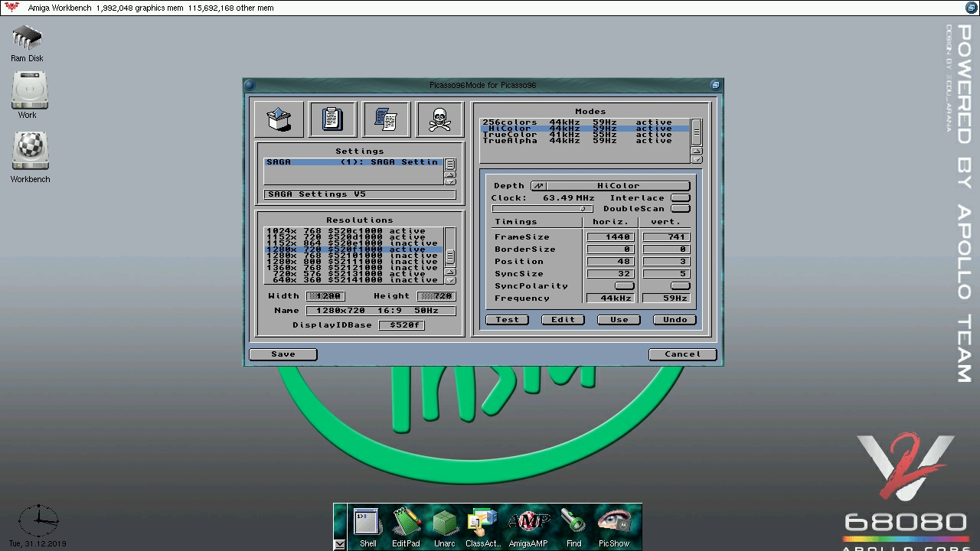The height and width of the screenshot is (551, 980).
Task: Select the 1360x 768 resolution row
Action: 354,268
